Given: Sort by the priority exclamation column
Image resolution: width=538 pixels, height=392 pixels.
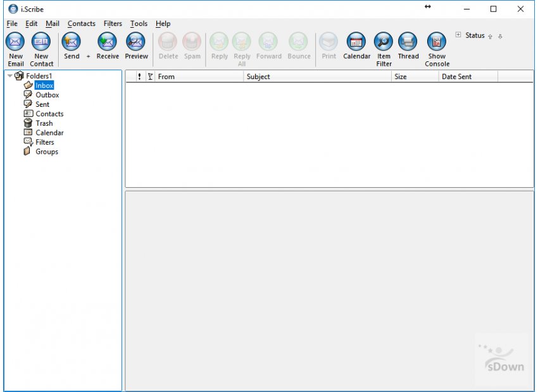Looking at the screenshot, I should [139, 77].
